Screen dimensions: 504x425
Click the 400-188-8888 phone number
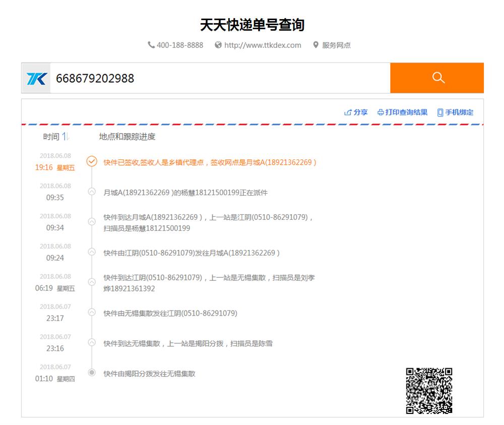click(x=180, y=45)
